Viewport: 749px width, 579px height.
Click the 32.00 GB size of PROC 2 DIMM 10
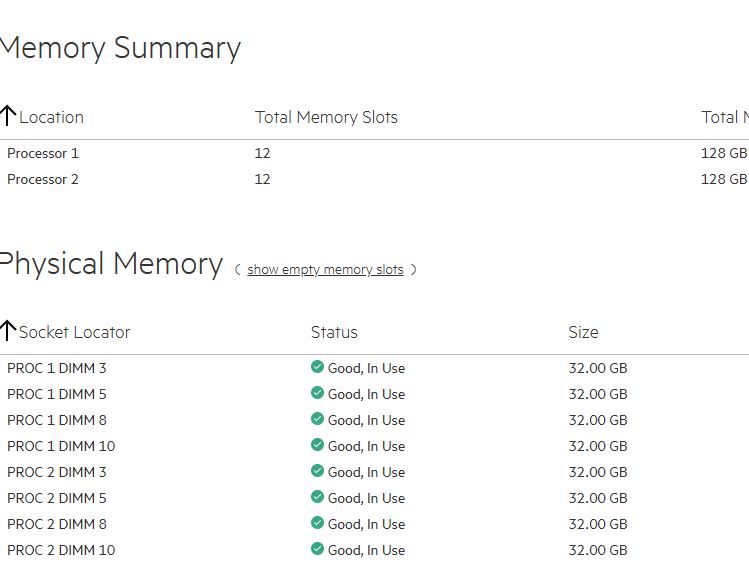click(x=598, y=550)
